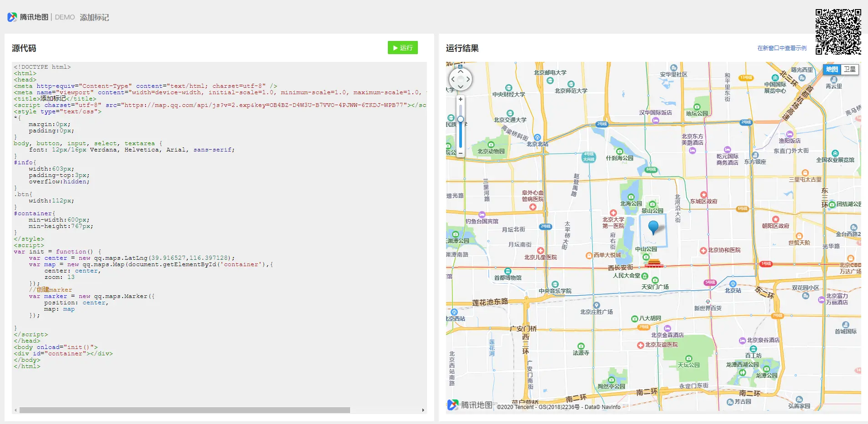868x424 pixels.
Task: Click the 东城区政府 government star icon
Action: tap(704, 195)
